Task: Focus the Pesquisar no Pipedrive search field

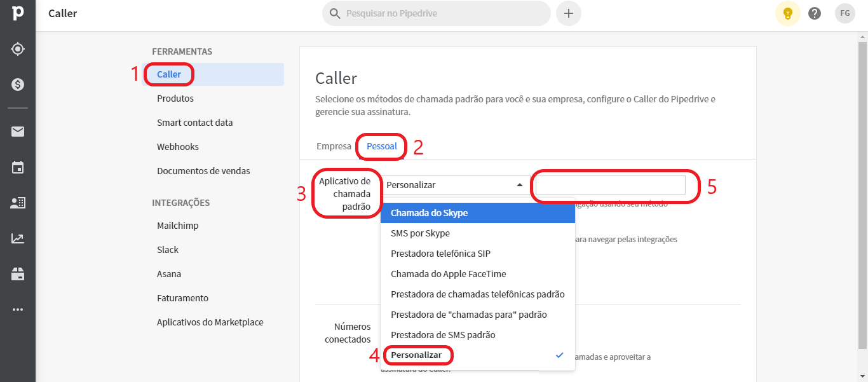Action: (x=437, y=13)
